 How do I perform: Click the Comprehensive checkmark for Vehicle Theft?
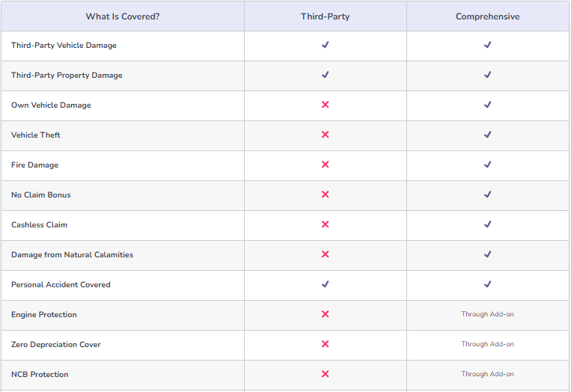pos(487,135)
